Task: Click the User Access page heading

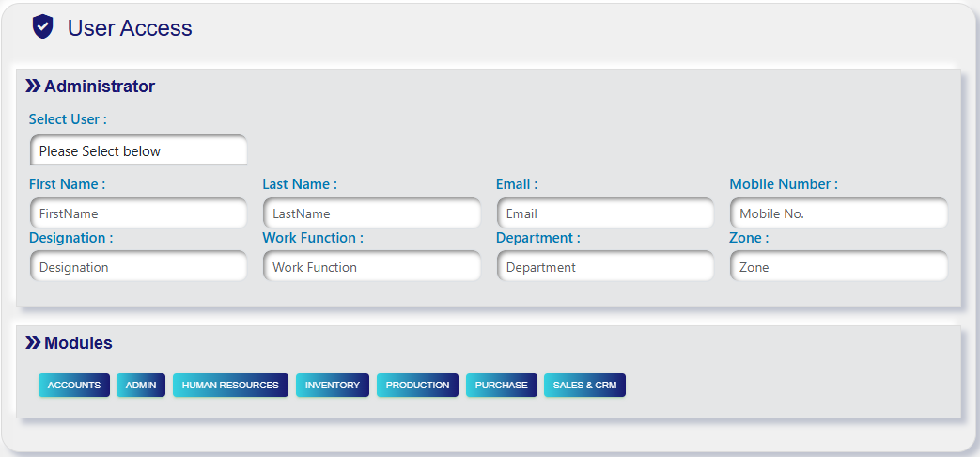Action: pos(130,28)
